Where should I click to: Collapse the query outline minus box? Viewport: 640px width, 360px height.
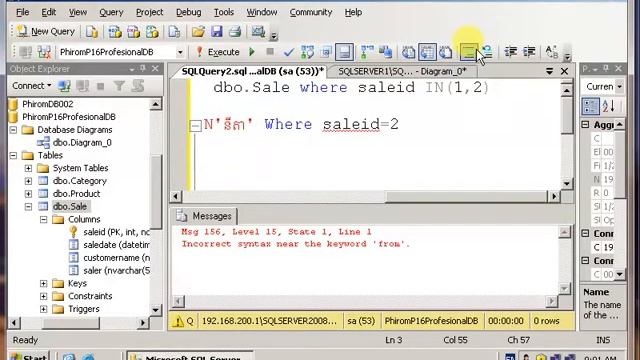click(196, 125)
